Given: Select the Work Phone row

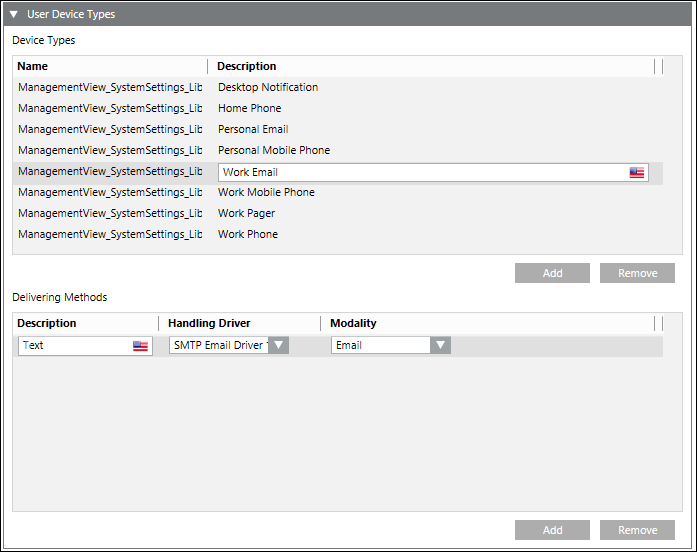Looking at the screenshot, I should (x=248, y=234).
